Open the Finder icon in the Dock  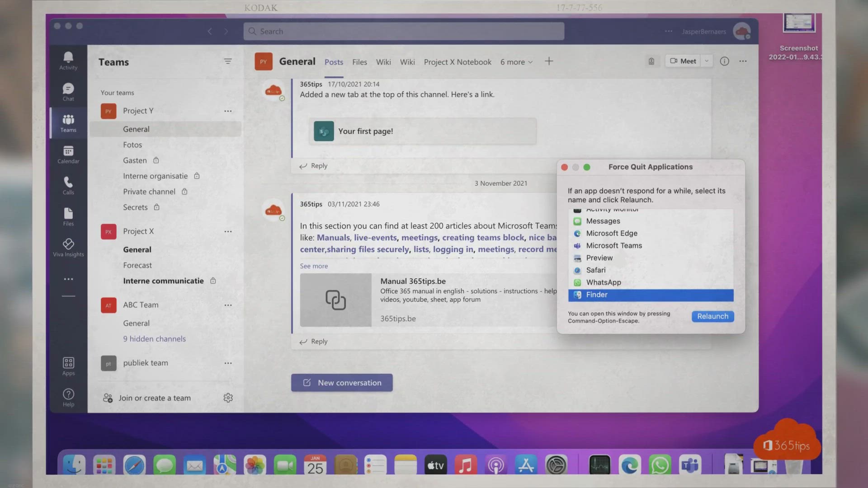tap(74, 465)
